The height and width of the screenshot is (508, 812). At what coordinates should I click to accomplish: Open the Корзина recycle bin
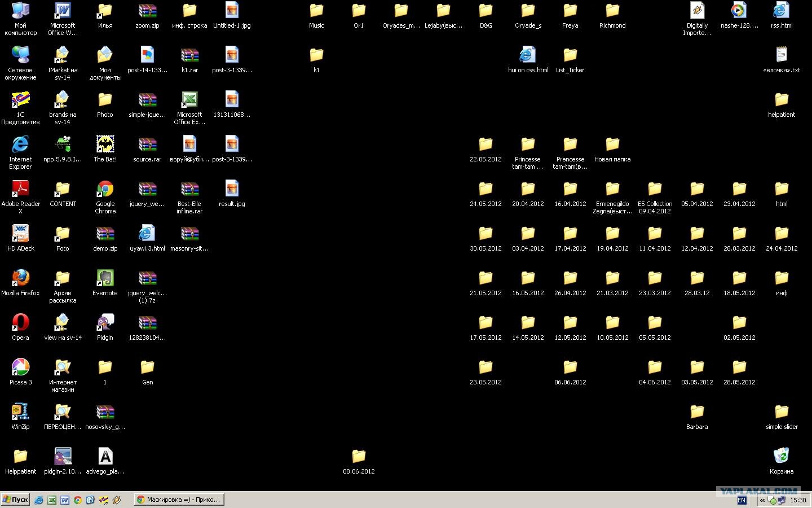click(x=782, y=461)
